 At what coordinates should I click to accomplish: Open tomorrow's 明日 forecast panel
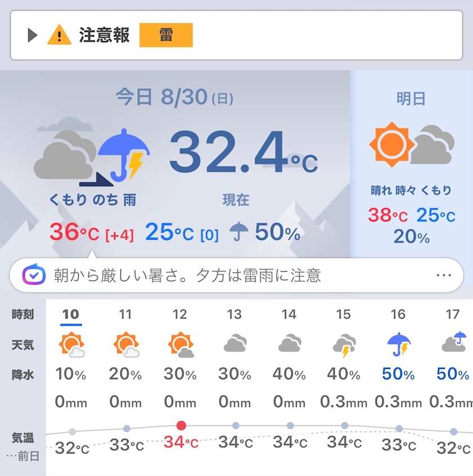tap(411, 164)
